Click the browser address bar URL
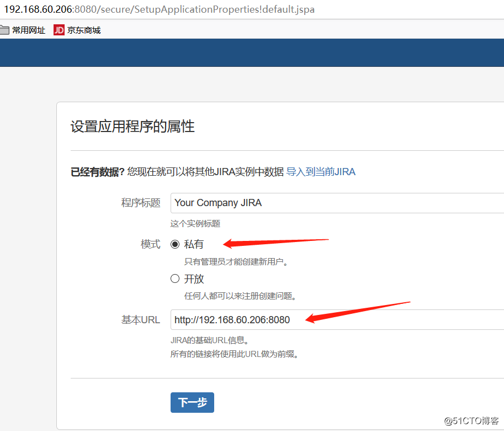Image resolution: width=504 pixels, height=431 pixels. [159, 9]
